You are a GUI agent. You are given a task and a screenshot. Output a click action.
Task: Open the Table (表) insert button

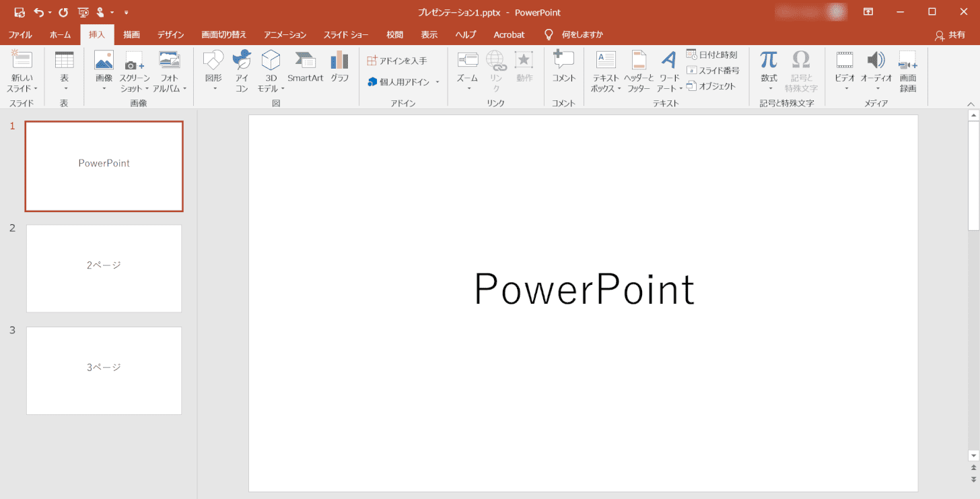(x=64, y=72)
